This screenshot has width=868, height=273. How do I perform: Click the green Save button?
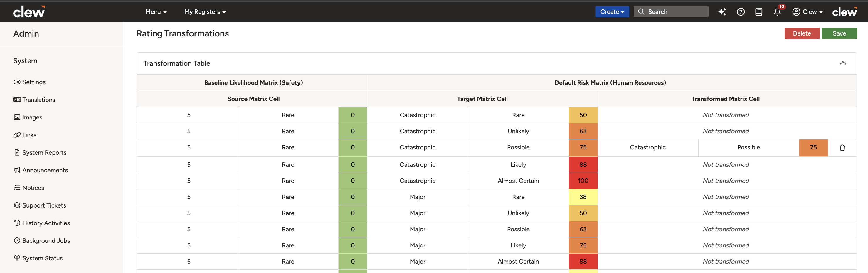click(839, 33)
